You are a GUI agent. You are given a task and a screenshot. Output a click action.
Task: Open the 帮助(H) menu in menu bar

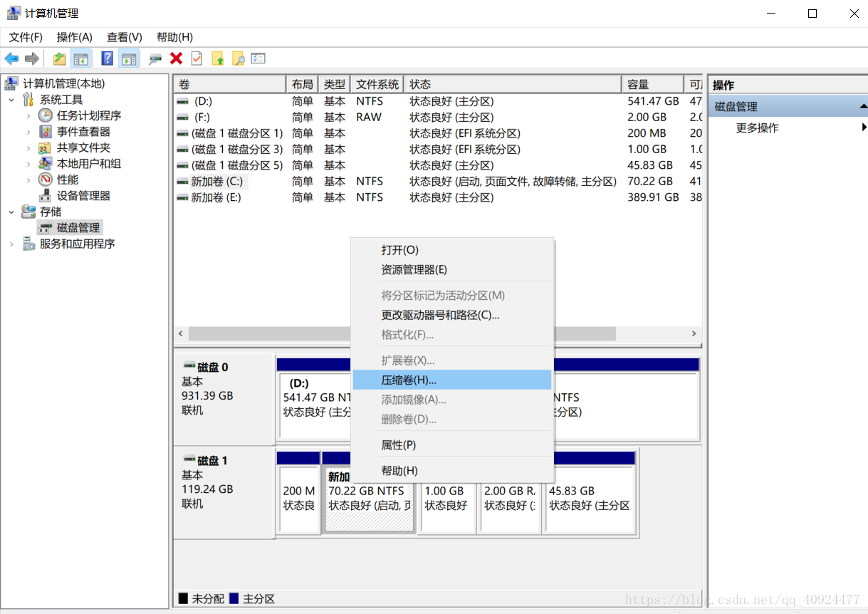(x=174, y=37)
